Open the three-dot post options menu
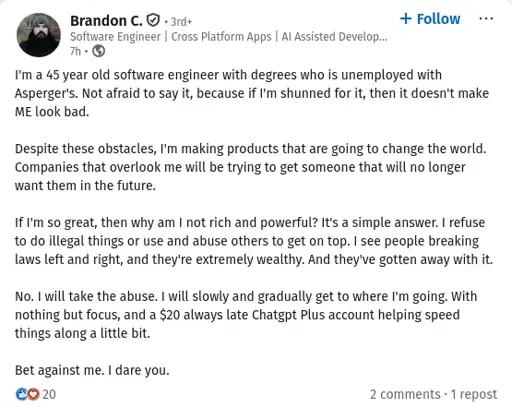The width and height of the screenshot is (512, 408). tap(486, 18)
